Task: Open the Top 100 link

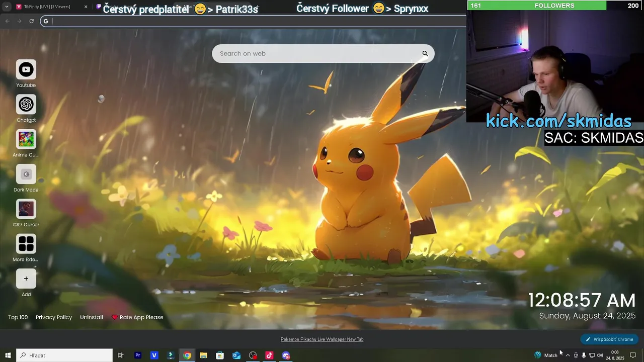Action: pyautogui.click(x=18, y=317)
